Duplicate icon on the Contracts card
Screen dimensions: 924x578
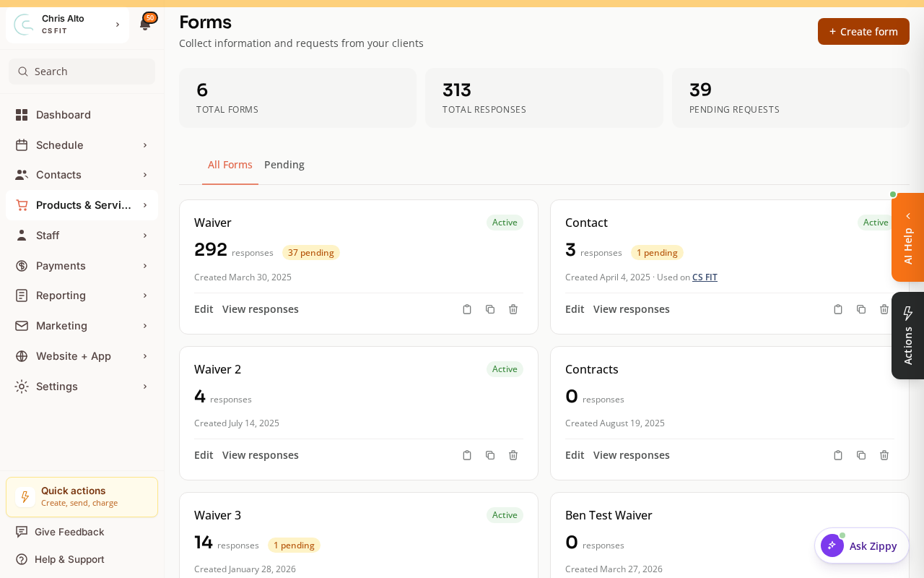861,455
